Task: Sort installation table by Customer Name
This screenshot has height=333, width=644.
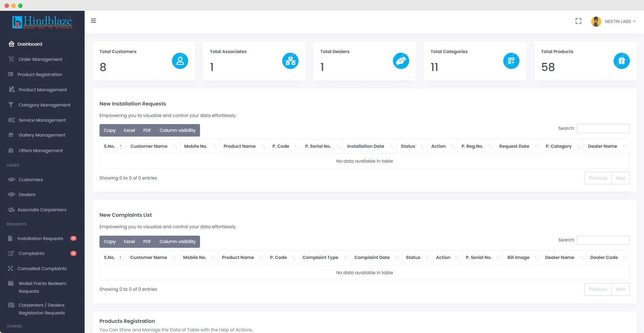Action: tap(153, 146)
